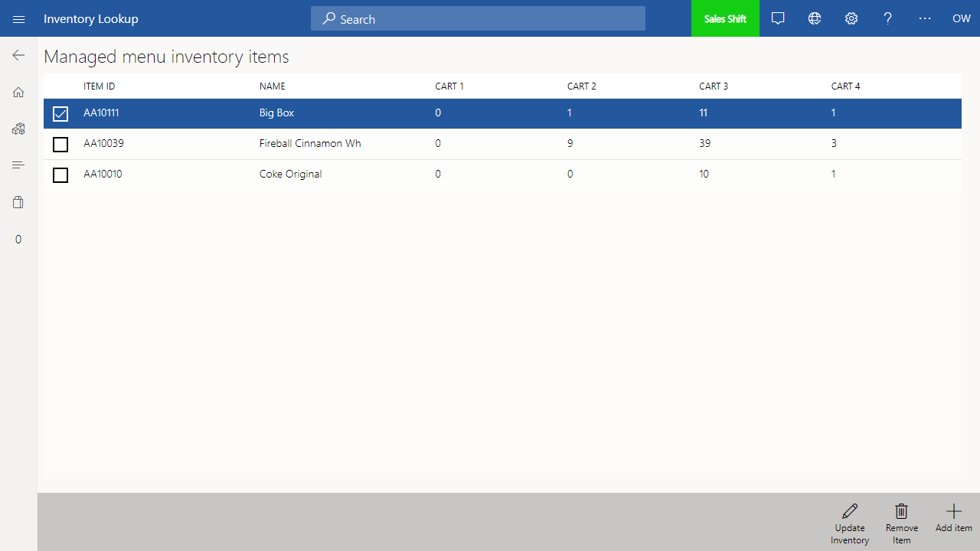Viewport: 980px width, 551px height.
Task: Select item ID AA10039 cell
Action: click(103, 143)
